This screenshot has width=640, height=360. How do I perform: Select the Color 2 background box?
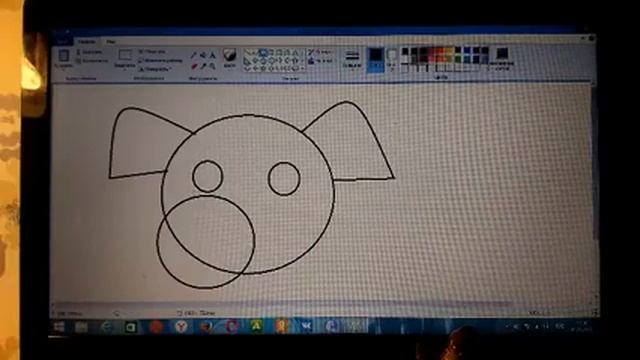point(391,60)
